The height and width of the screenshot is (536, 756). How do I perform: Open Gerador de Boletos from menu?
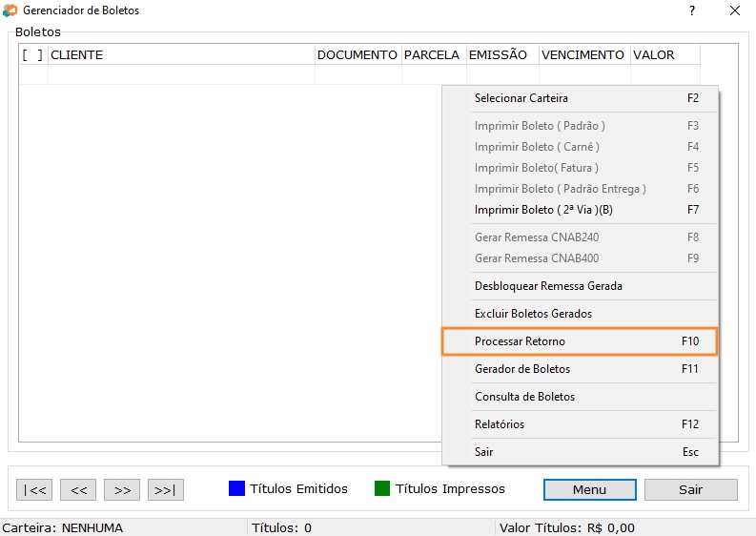point(579,369)
